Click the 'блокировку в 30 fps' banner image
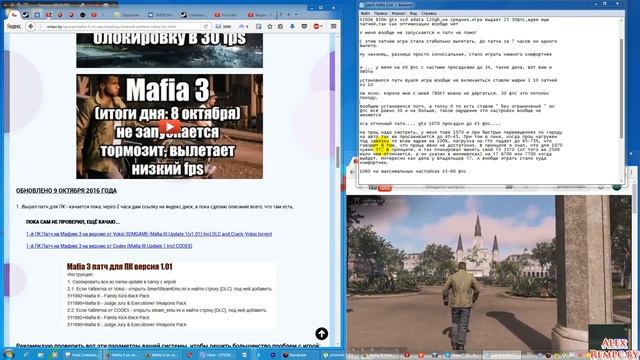The width and height of the screenshot is (640, 360). 169,50
